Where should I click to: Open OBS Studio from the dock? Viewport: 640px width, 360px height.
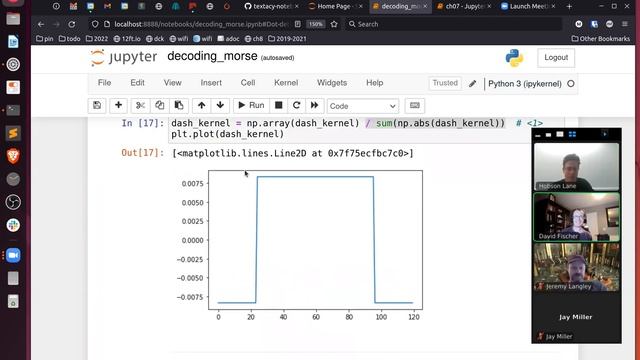(13, 202)
